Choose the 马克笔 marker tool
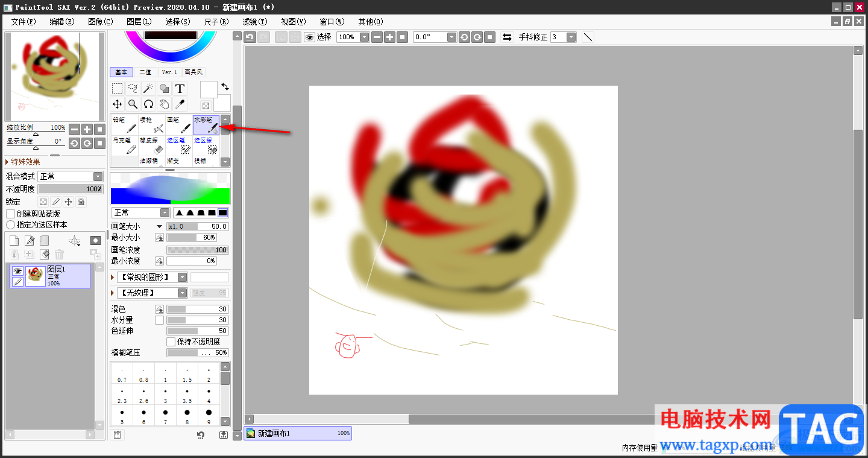The image size is (868, 458). [x=124, y=145]
